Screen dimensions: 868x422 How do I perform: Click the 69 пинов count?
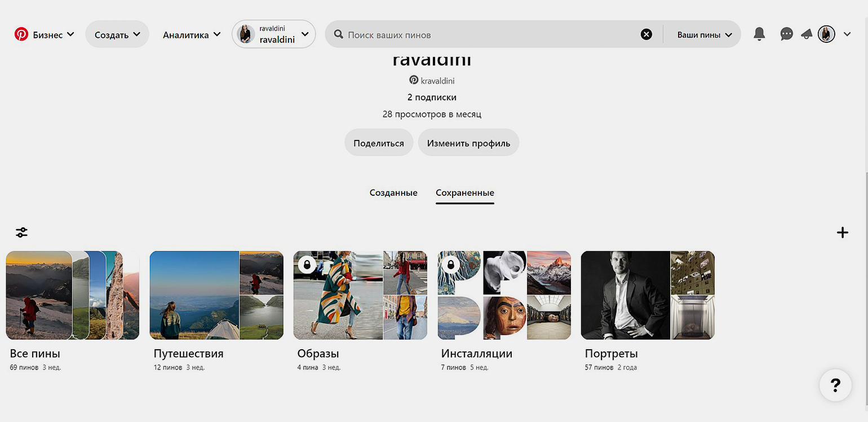pyautogui.click(x=24, y=367)
